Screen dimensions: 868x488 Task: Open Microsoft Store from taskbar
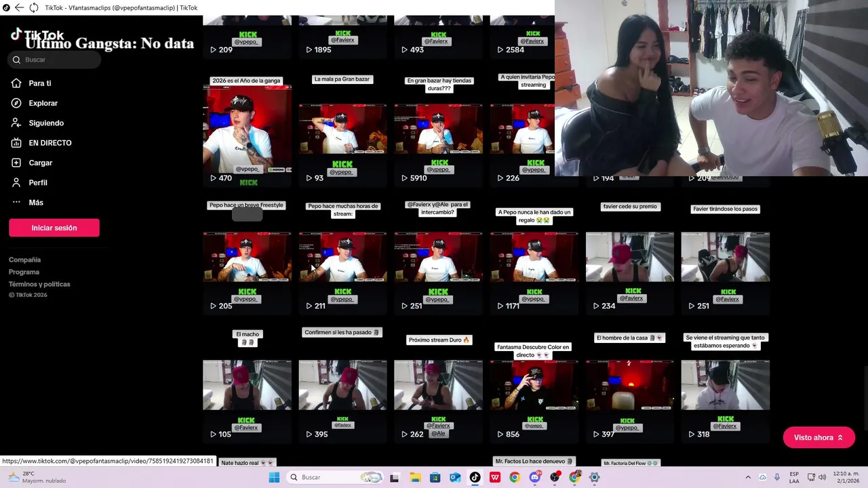click(x=435, y=477)
